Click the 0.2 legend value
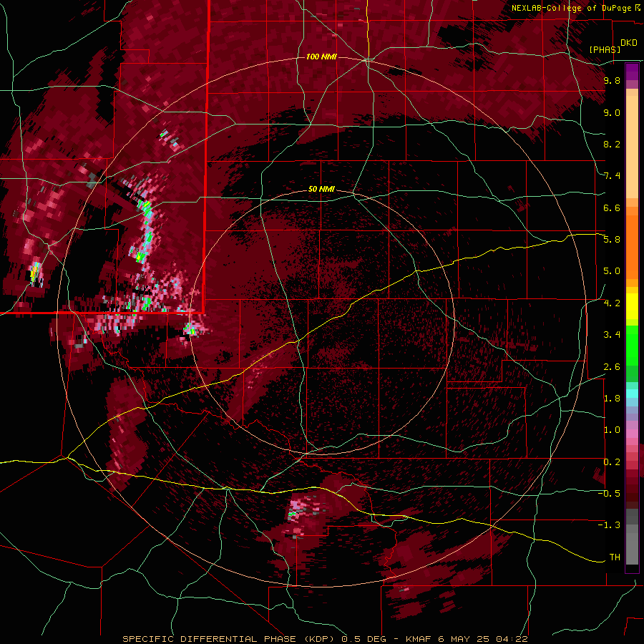Image resolution: width=644 pixels, height=644 pixels. (612, 462)
